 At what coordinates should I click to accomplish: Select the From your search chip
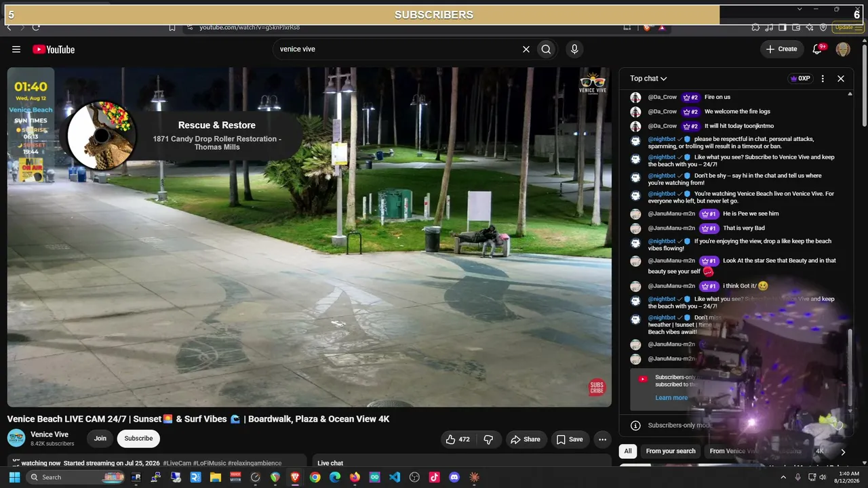pyautogui.click(x=671, y=451)
